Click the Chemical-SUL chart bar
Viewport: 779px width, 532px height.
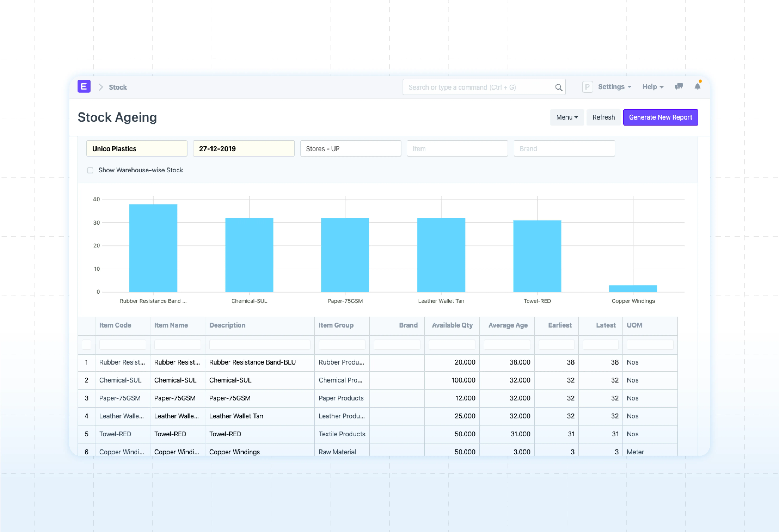249,255
